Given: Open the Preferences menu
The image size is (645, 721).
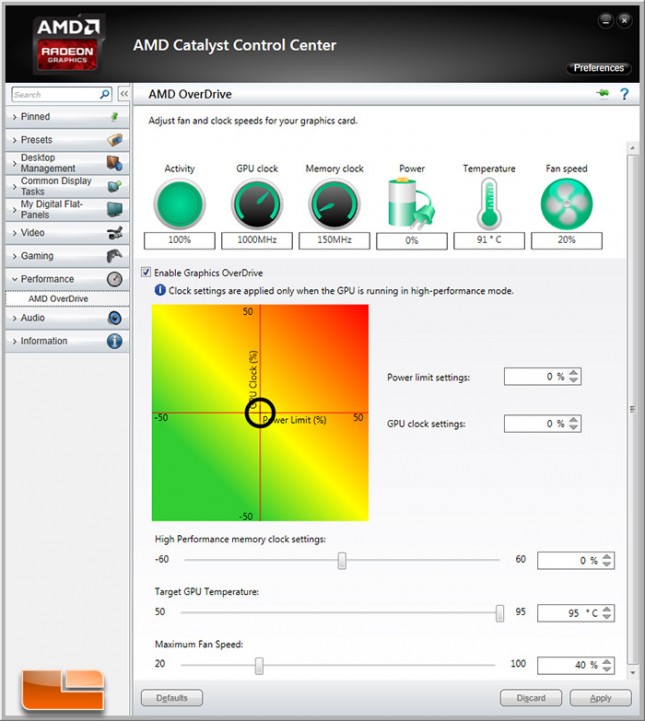Looking at the screenshot, I should (599, 68).
